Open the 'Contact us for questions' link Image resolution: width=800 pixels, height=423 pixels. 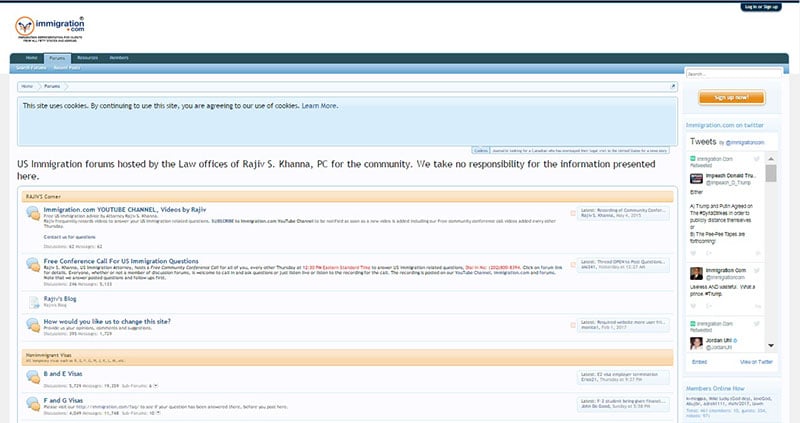pyautogui.click(x=69, y=237)
